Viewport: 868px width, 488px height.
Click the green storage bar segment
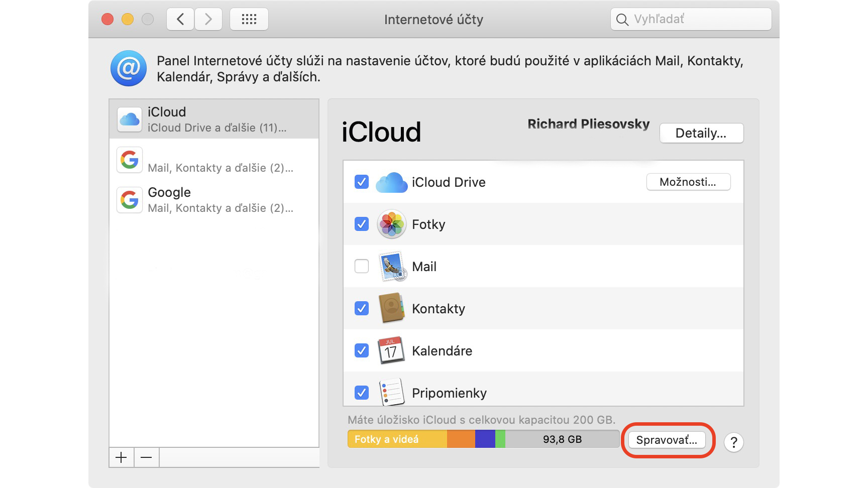[500, 439]
